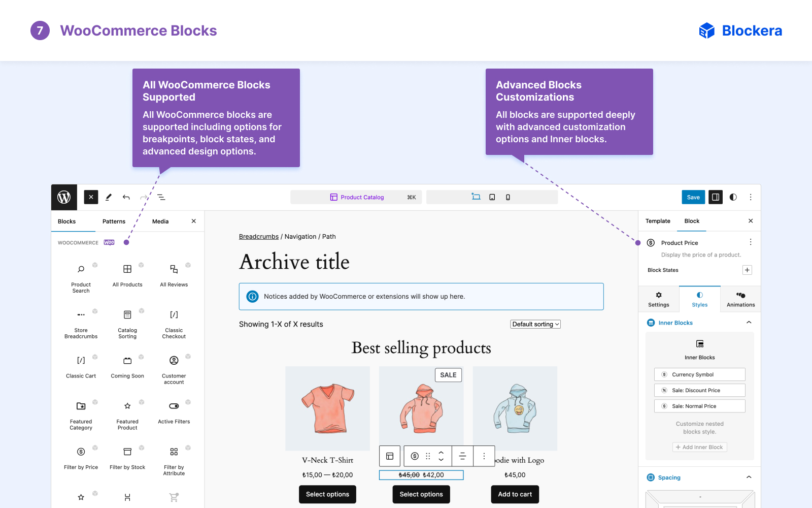The width and height of the screenshot is (812, 508).
Task: Click Add Inner Block button
Action: coord(700,447)
